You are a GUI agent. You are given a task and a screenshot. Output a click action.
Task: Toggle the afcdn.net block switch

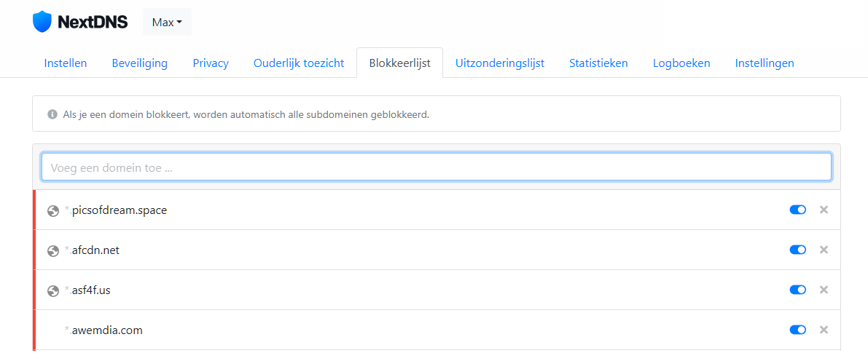pyautogui.click(x=797, y=250)
